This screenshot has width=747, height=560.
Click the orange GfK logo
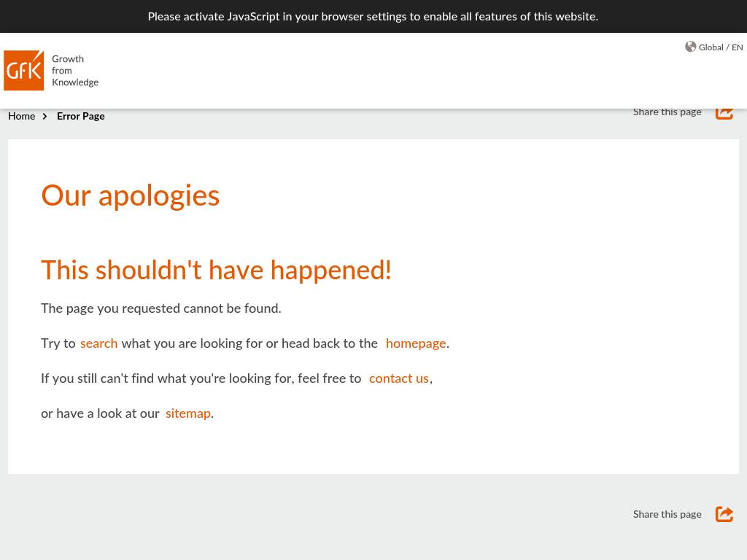(24, 71)
